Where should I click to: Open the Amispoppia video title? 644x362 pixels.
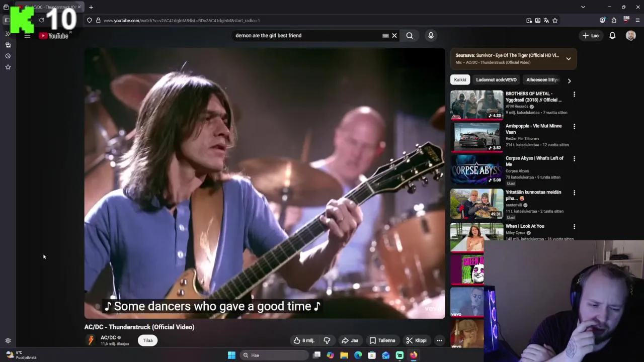[533, 129]
